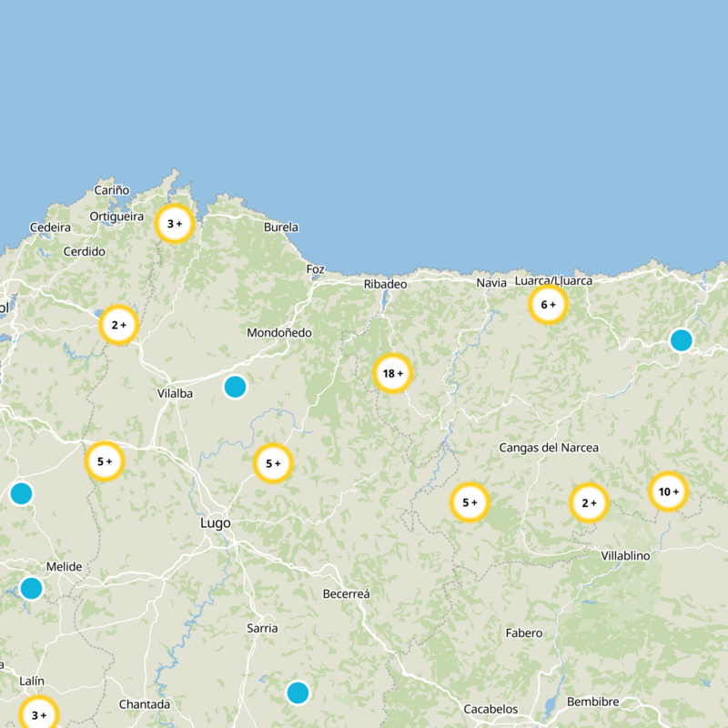
Task: Open the 6 + cluster near Luarca/Lluarca
Action: 549,305
